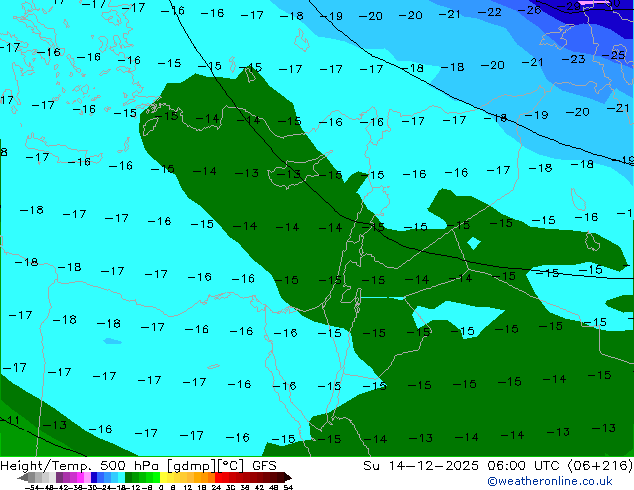Click the '54' legend scale end label
This screenshot has width=634, height=490.
[288, 487]
